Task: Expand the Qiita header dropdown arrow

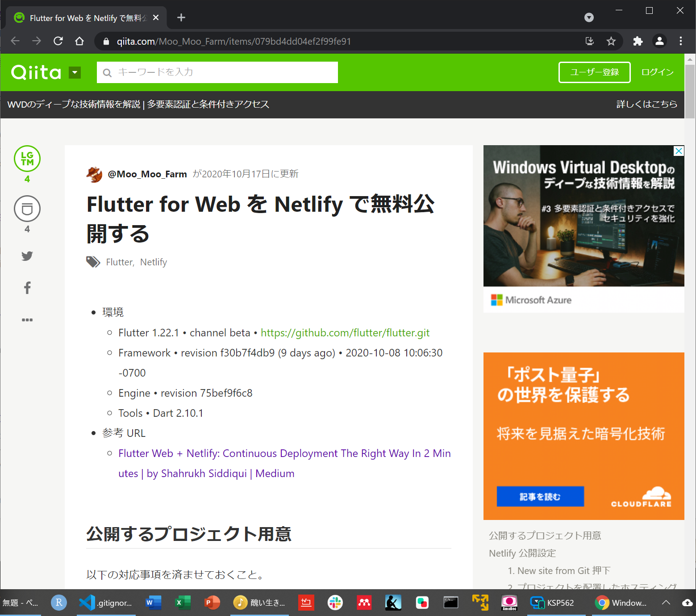Action: [75, 72]
